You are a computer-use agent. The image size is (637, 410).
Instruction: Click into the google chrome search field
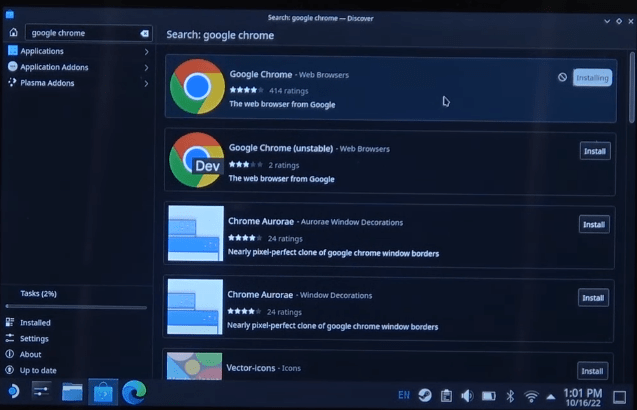click(x=80, y=33)
